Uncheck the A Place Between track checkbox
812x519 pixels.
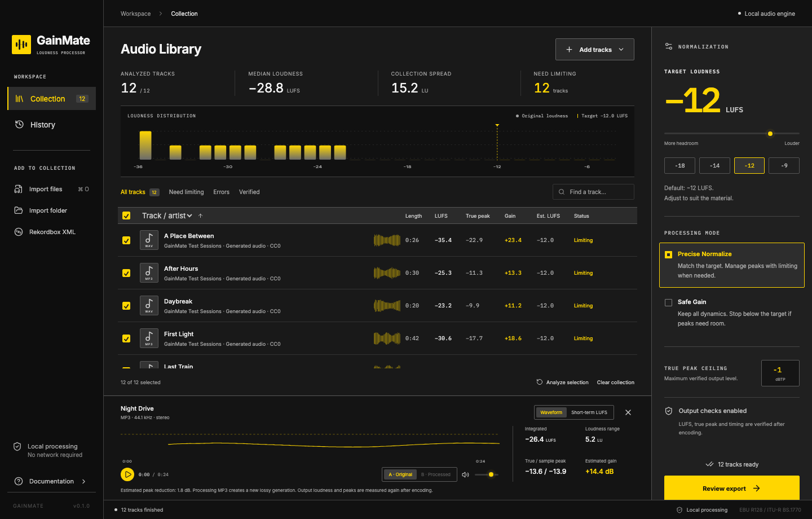pyautogui.click(x=126, y=240)
